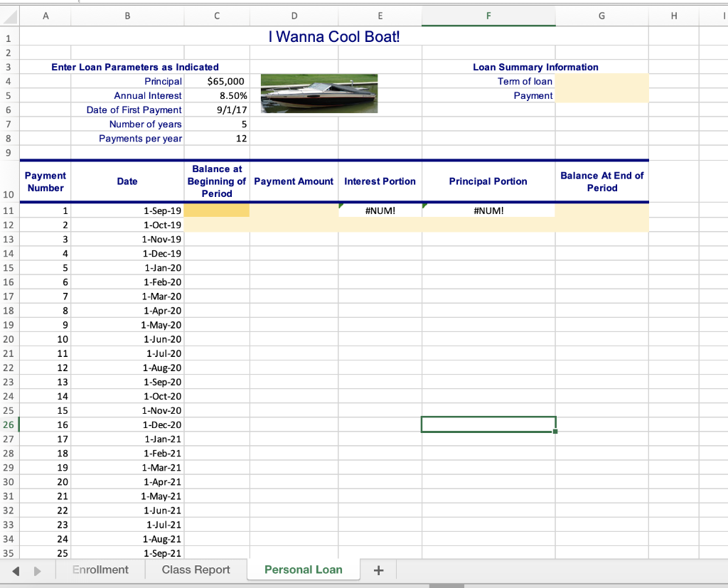Click the empty Payment summary value cell
Image resolution: width=728 pixels, height=588 pixels.
(x=601, y=96)
